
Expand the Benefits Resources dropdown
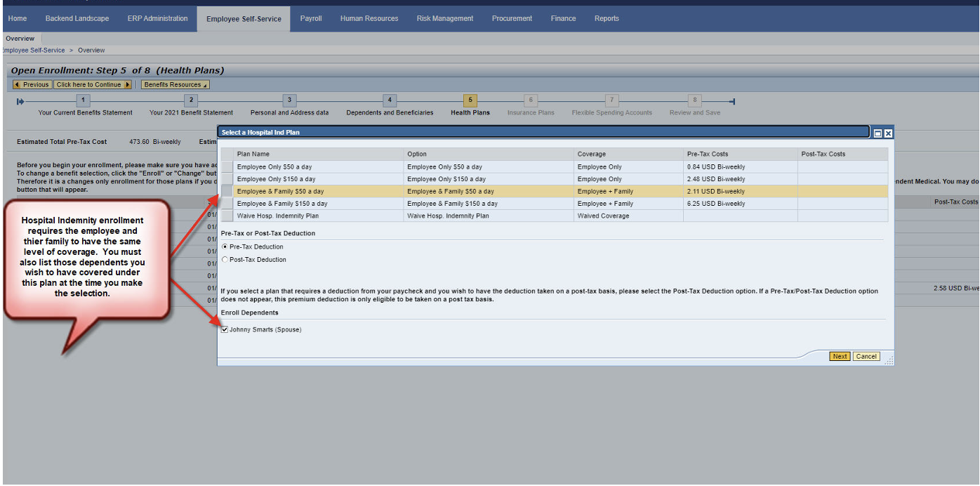coord(175,85)
